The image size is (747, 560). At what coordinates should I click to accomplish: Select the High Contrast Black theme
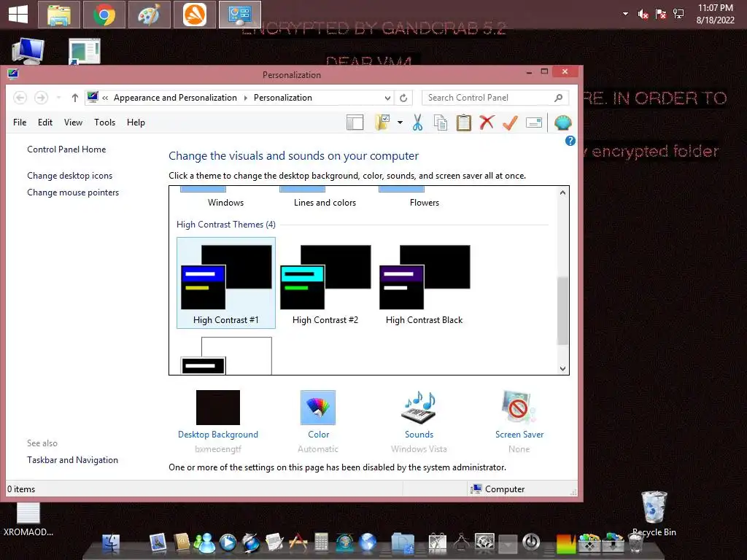pos(425,283)
